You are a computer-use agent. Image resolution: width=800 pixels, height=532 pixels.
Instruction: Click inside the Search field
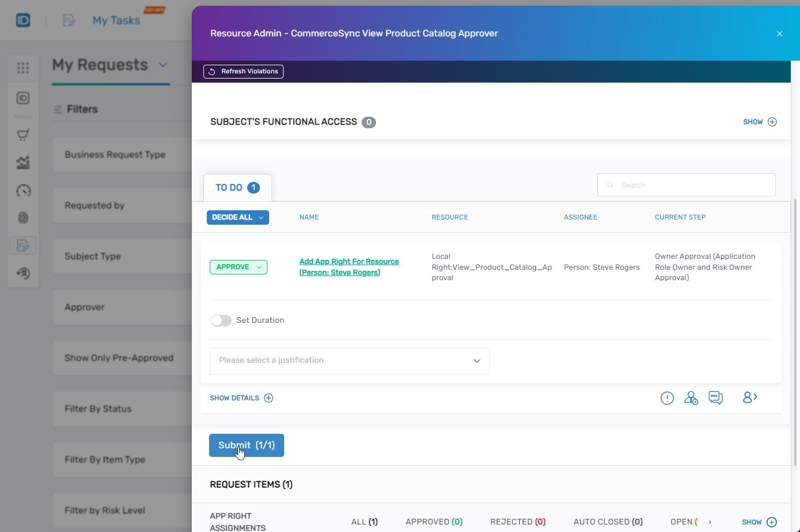[686, 185]
